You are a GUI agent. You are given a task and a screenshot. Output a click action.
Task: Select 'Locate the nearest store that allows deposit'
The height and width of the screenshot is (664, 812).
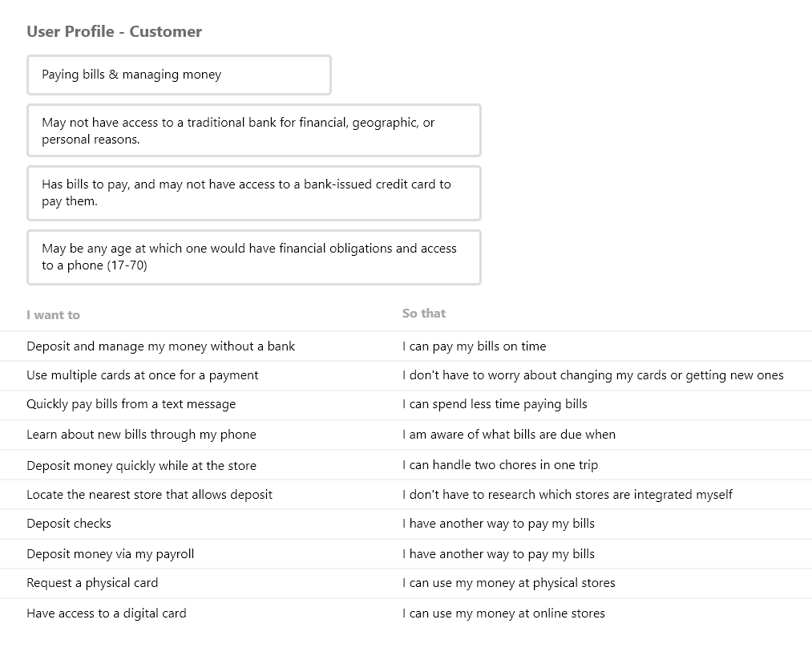pos(149,495)
